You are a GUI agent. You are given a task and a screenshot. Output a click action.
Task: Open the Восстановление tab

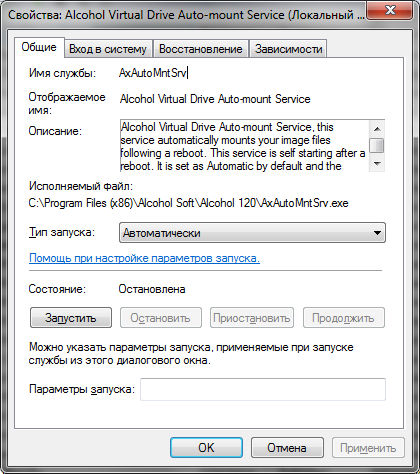pyautogui.click(x=201, y=49)
